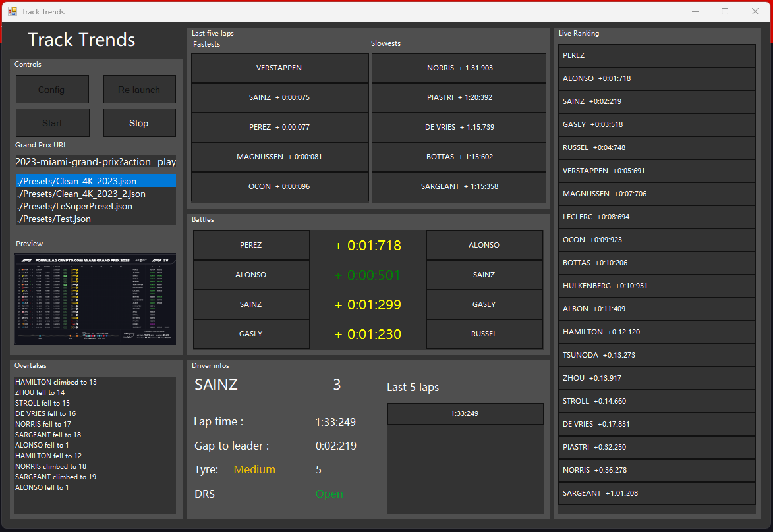Click HAMILTON in the Live Ranking list
Image resolution: width=773 pixels, height=532 pixels.
pos(656,332)
